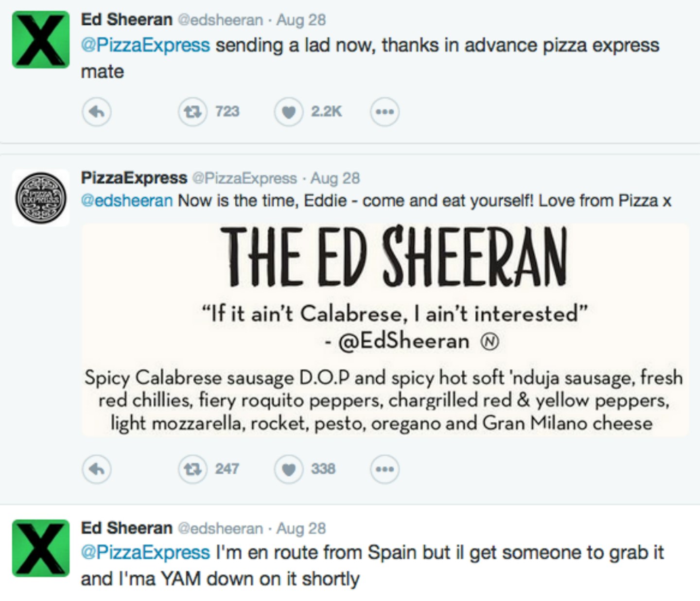Click Ed Sheeran's avatar on the last tweet
The width and height of the screenshot is (700, 601).
tap(41, 548)
